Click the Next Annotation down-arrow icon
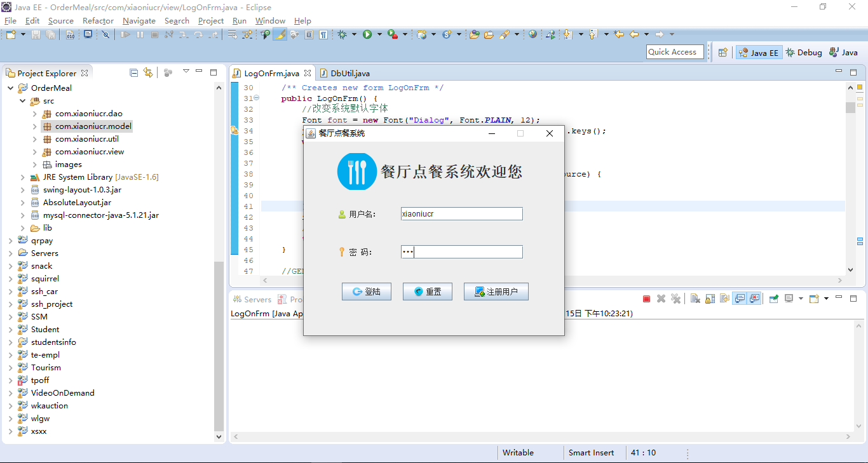This screenshot has width=868, height=463. pyautogui.click(x=567, y=34)
